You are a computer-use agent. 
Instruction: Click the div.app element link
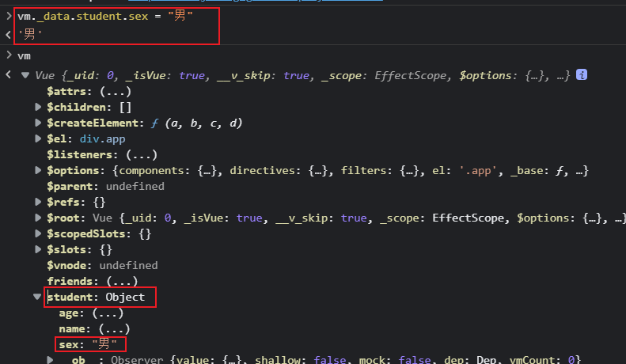pos(102,138)
